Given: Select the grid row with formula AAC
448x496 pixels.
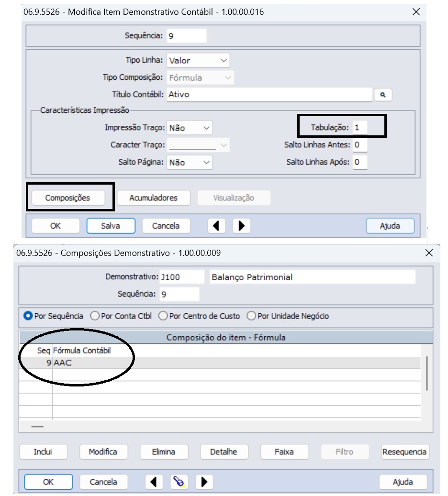Looking at the screenshot, I should coord(220,363).
